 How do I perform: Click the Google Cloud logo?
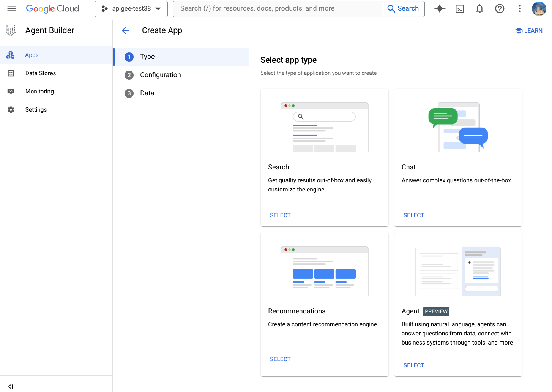point(52,8)
